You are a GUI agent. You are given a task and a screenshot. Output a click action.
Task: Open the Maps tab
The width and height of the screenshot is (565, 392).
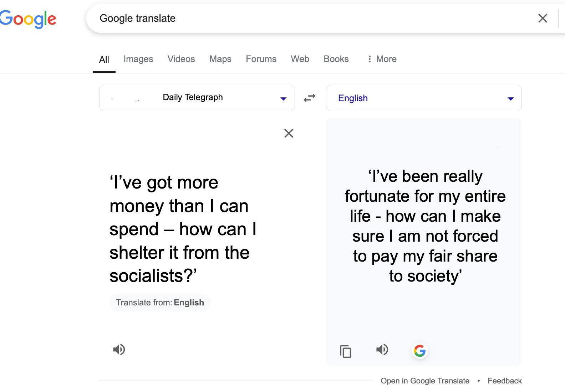(x=220, y=59)
